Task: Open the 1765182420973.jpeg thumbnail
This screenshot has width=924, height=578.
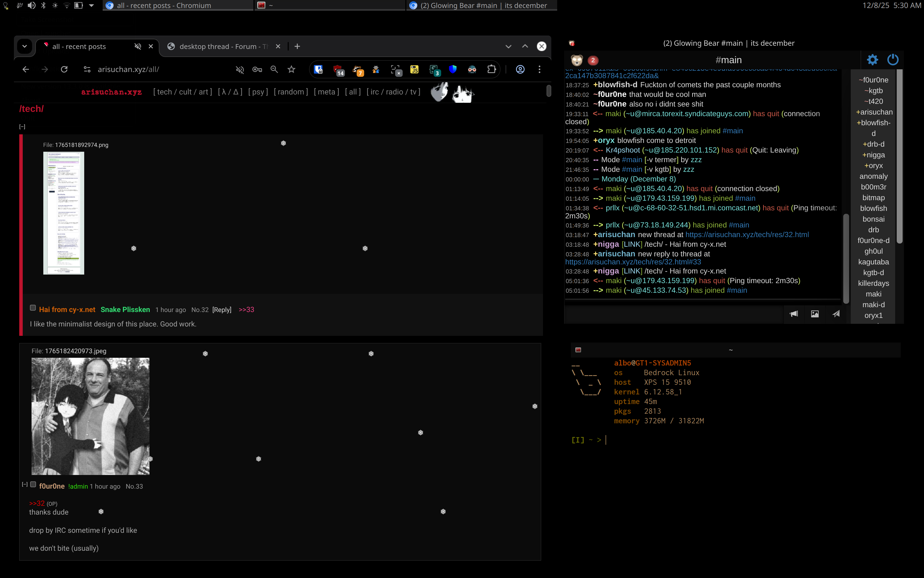Action: 90,416
